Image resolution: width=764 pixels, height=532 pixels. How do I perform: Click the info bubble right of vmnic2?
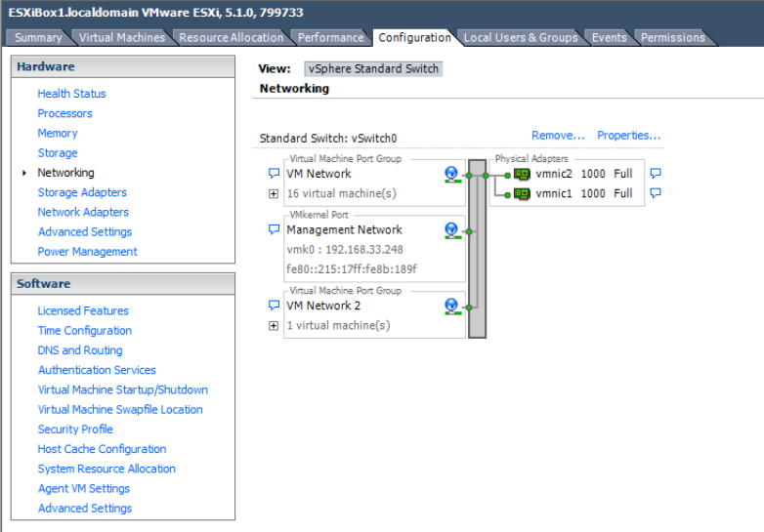[656, 174]
